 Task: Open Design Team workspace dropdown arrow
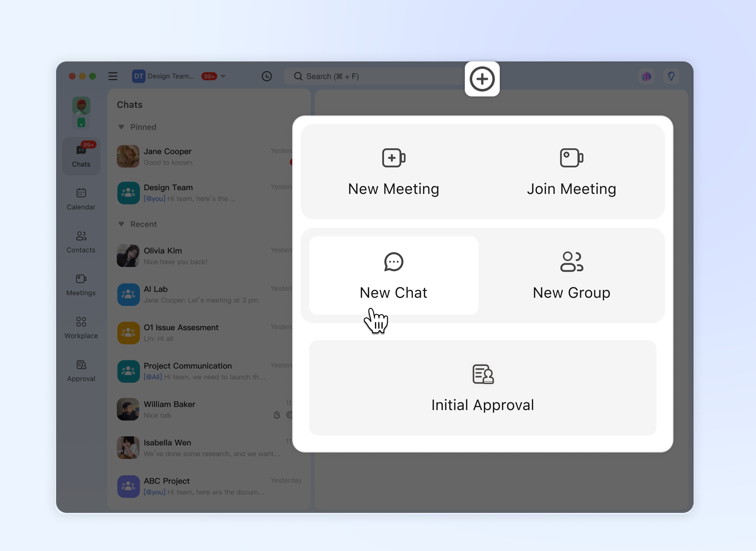[x=223, y=76]
